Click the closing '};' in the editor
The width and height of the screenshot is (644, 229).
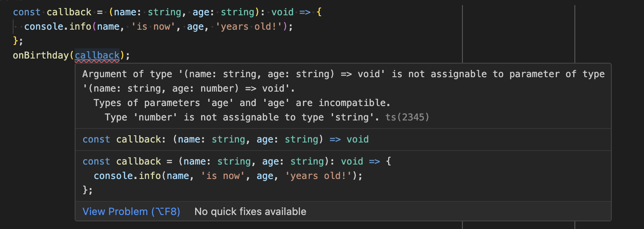tap(18, 41)
